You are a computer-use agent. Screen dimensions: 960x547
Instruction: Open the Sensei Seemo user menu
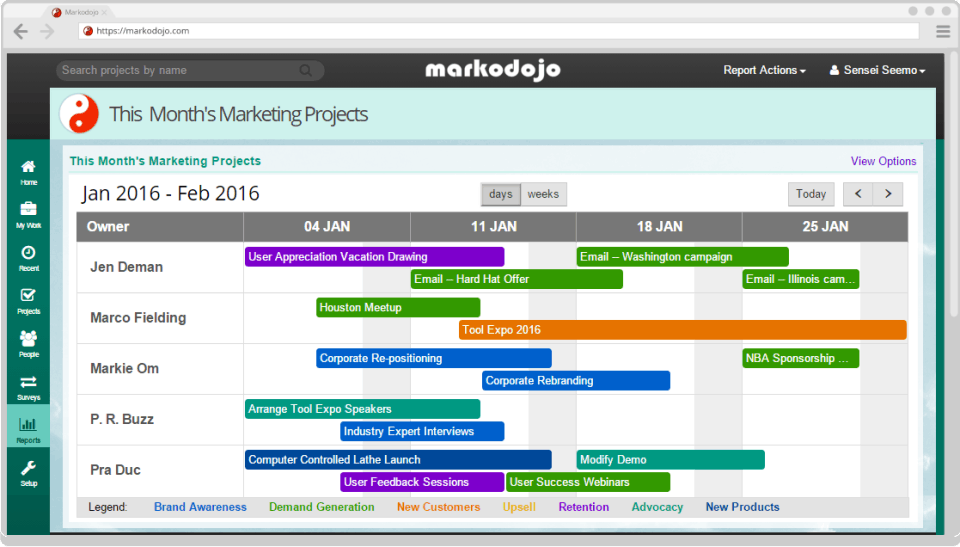[x=877, y=70]
